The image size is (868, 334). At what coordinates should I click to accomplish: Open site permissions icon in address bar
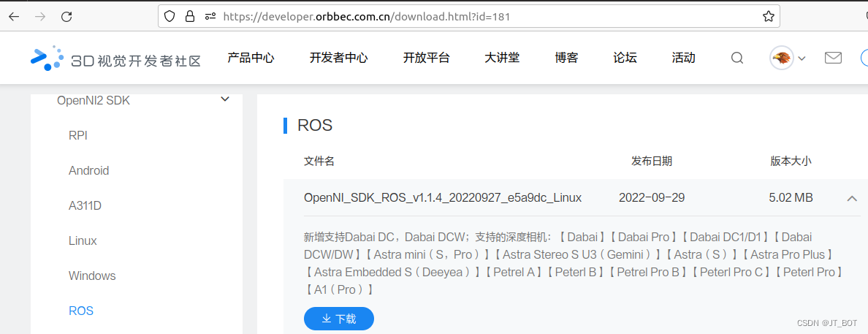pyautogui.click(x=210, y=16)
